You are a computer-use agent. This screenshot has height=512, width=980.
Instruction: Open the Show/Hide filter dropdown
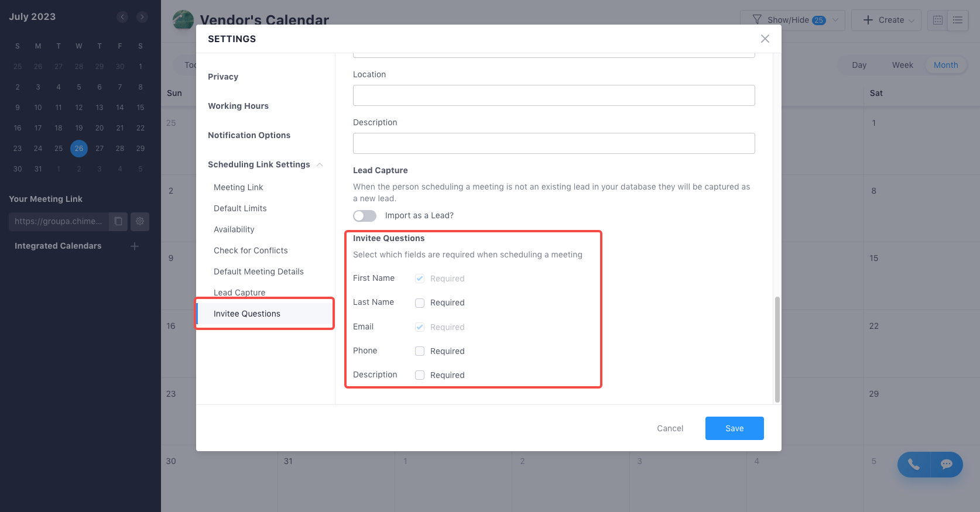792,20
